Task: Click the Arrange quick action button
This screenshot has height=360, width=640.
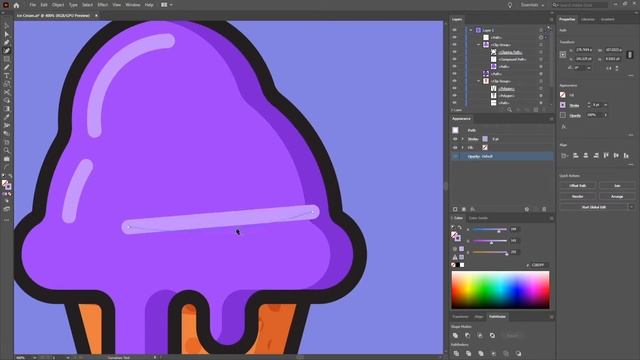Action: pos(617,197)
